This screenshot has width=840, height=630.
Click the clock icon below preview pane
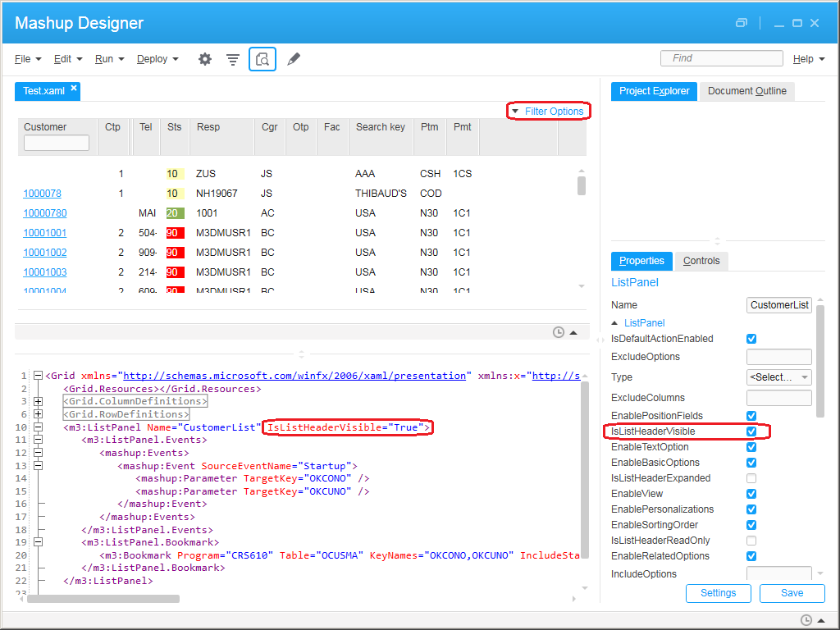pyautogui.click(x=559, y=332)
